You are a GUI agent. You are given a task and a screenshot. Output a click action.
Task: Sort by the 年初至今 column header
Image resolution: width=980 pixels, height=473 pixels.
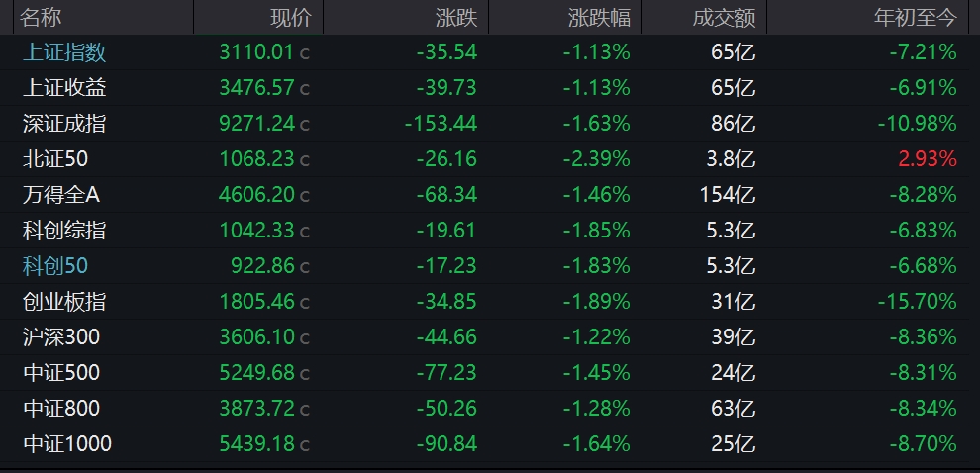click(915, 18)
